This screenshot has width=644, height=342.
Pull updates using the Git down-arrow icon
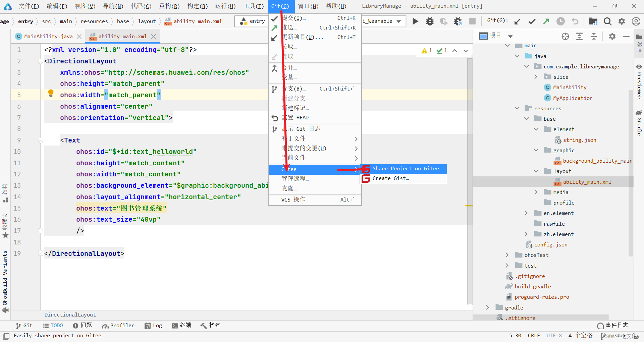[517, 21]
